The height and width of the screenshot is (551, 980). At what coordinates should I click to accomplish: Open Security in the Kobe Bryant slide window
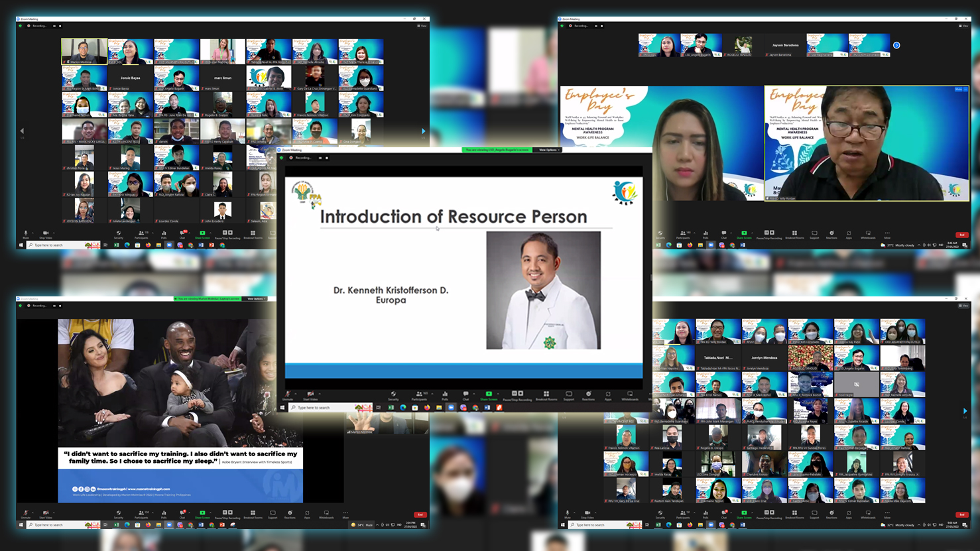tap(119, 513)
